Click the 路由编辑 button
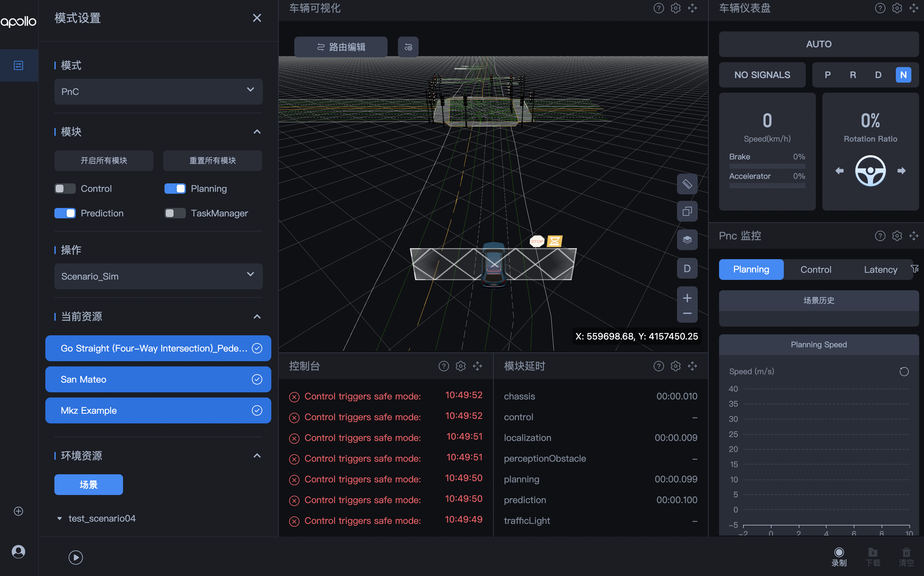This screenshot has width=924, height=576. tap(341, 47)
